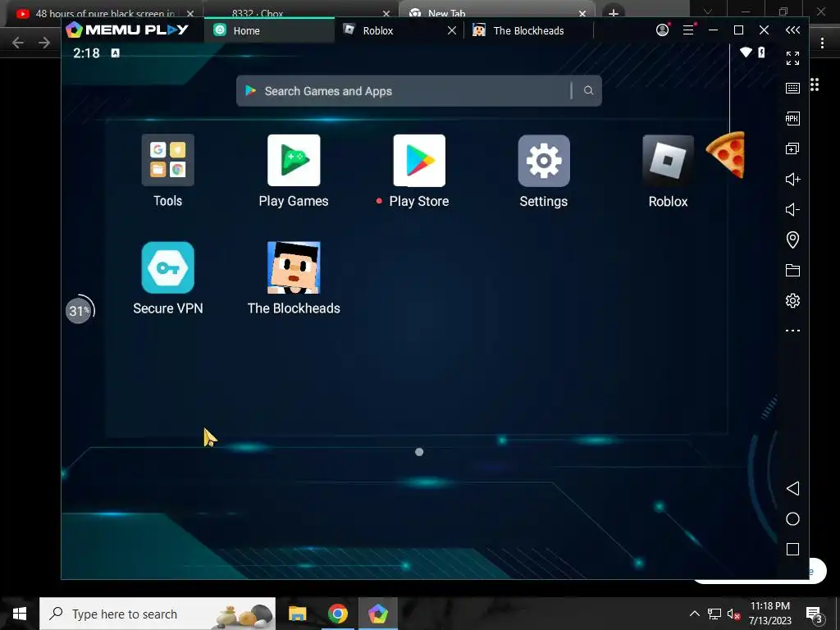Click the muted speaker tray icon

tap(733, 614)
